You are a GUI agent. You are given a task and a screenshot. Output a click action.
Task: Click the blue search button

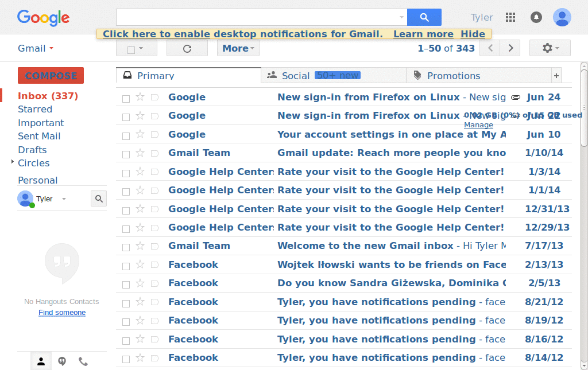coord(424,17)
